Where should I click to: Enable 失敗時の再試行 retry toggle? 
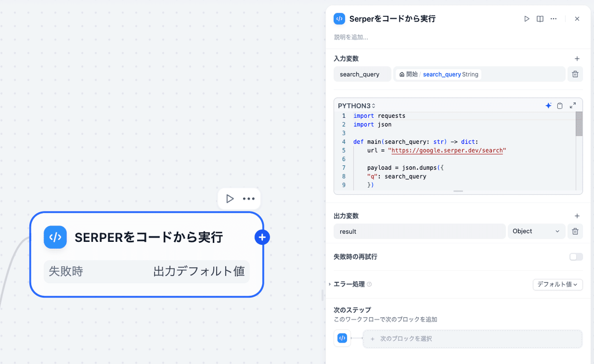pos(576,257)
